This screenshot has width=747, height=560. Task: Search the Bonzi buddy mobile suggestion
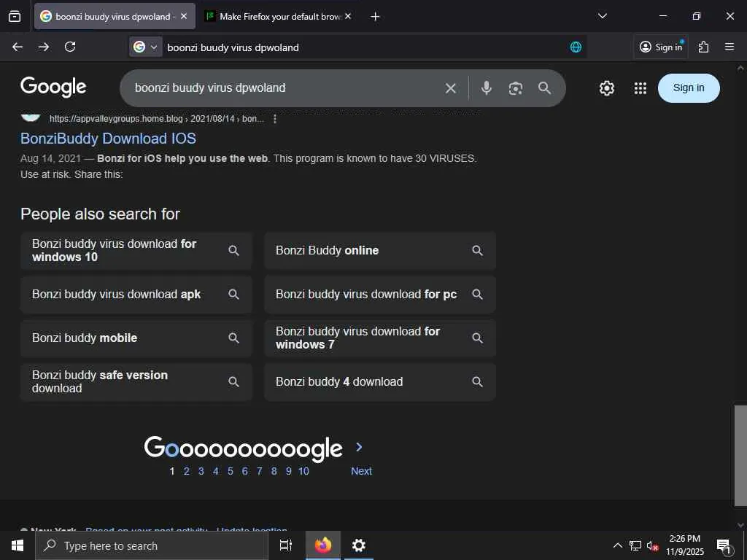click(136, 338)
